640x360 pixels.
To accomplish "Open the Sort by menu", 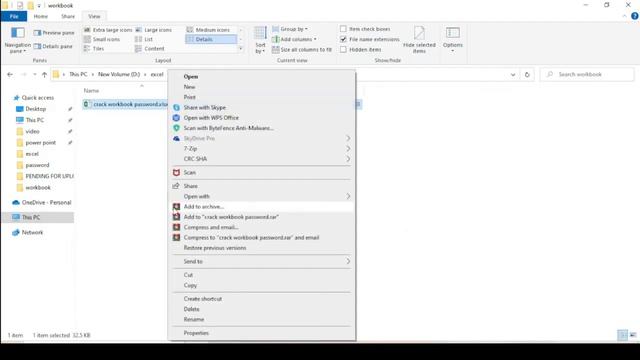I will click(260, 40).
